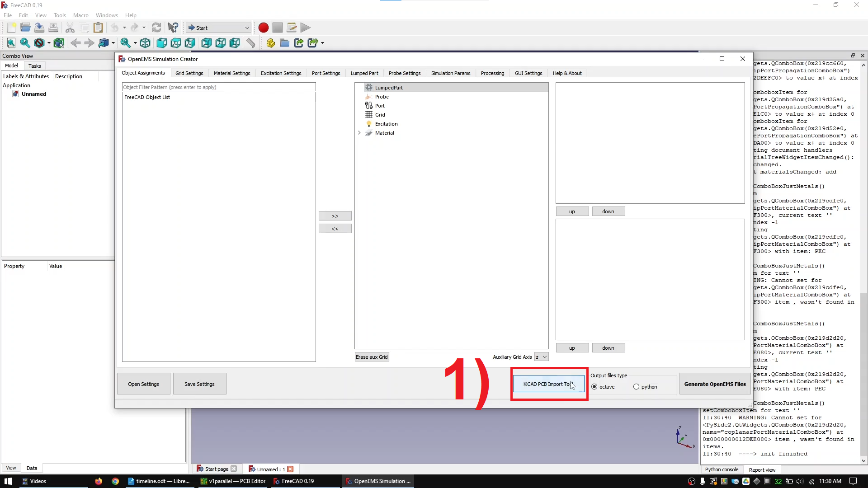Click the Measure distance tool
Viewport: 868px width, 488px height.
[x=250, y=43]
